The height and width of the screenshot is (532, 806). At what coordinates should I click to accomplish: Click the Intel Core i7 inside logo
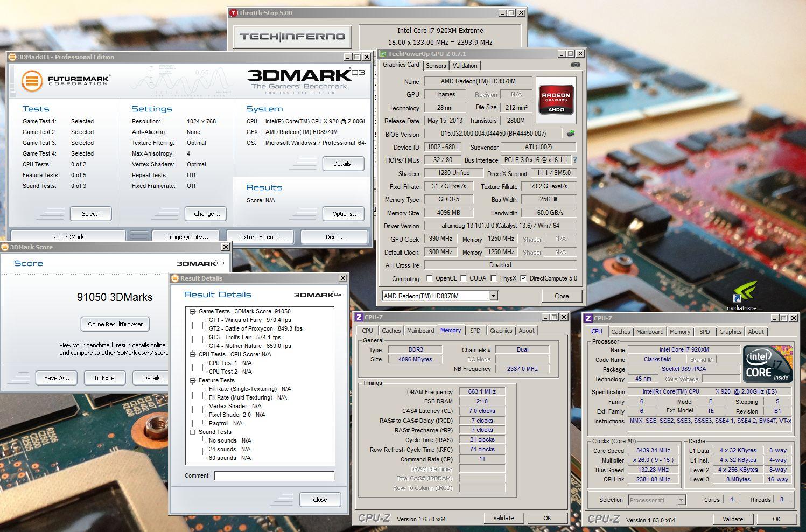pyautogui.click(x=768, y=364)
